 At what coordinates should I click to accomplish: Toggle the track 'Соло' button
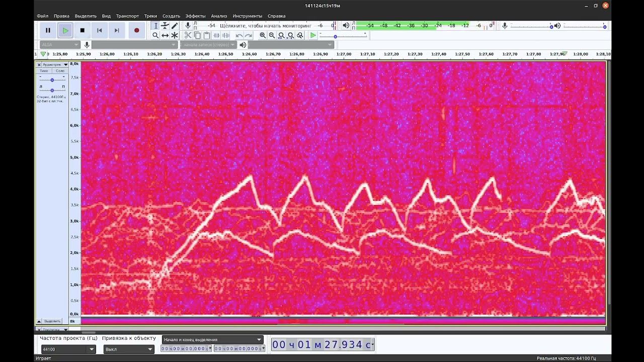point(60,71)
